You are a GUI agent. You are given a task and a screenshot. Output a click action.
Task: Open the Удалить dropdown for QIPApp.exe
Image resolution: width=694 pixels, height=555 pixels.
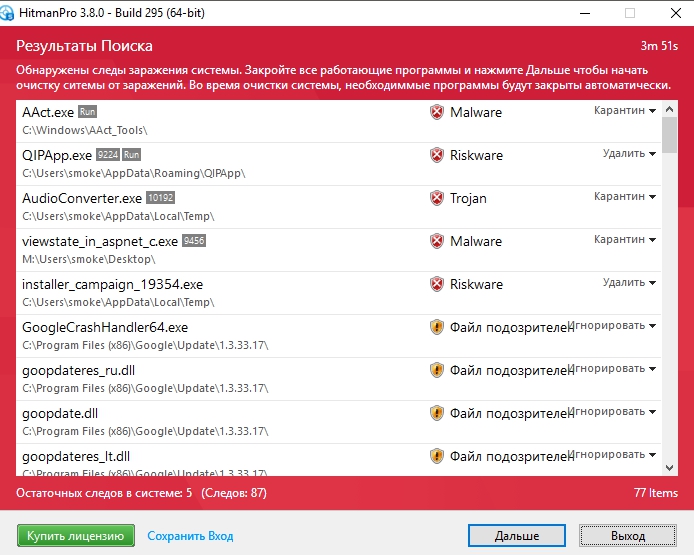point(629,153)
